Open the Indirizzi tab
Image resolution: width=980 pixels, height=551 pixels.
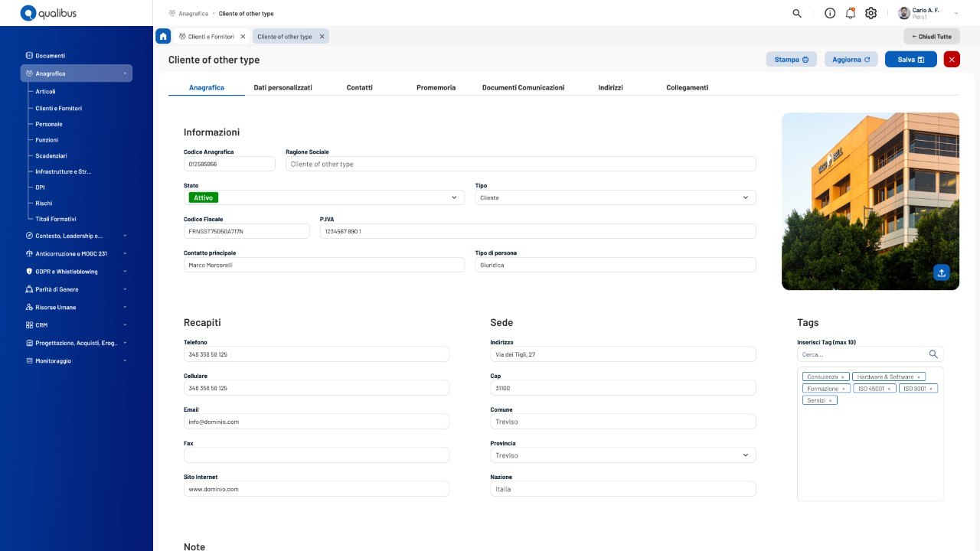pos(610,88)
